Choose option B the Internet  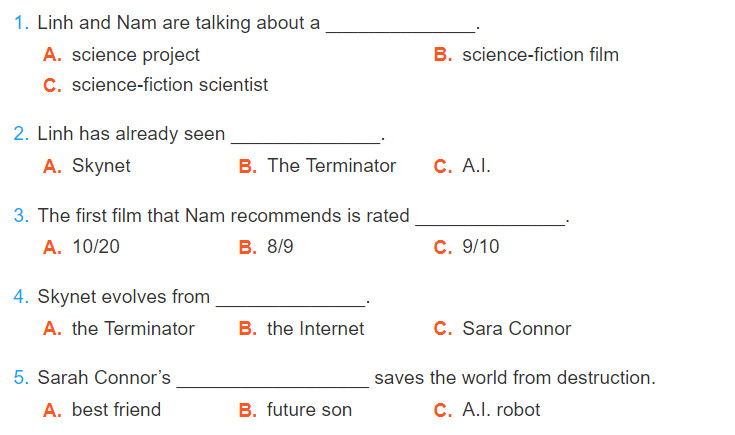click(x=301, y=329)
